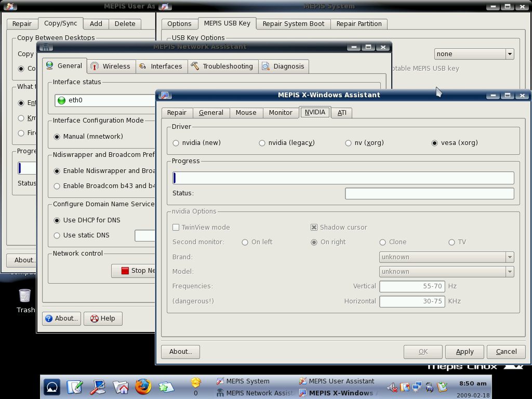Viewport: 532px width, 399px height.
Task: Click Network Assistant title bar window icon
Action: [x=46, y=47]
